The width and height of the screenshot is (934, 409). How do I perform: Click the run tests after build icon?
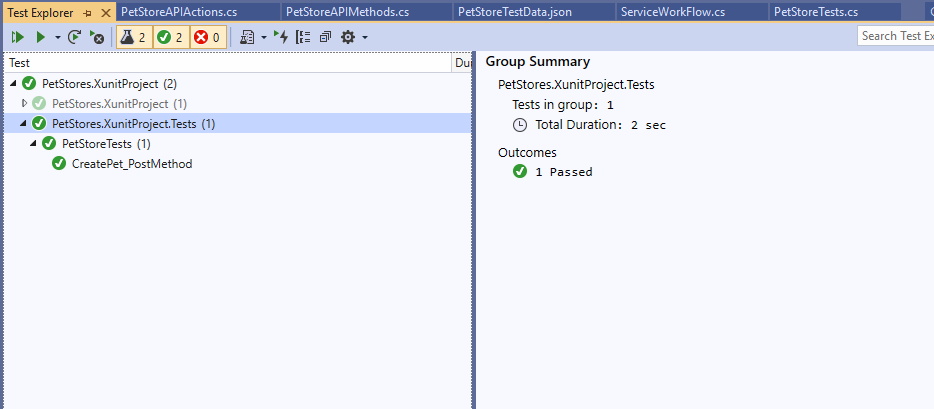(x=281, y=38)
